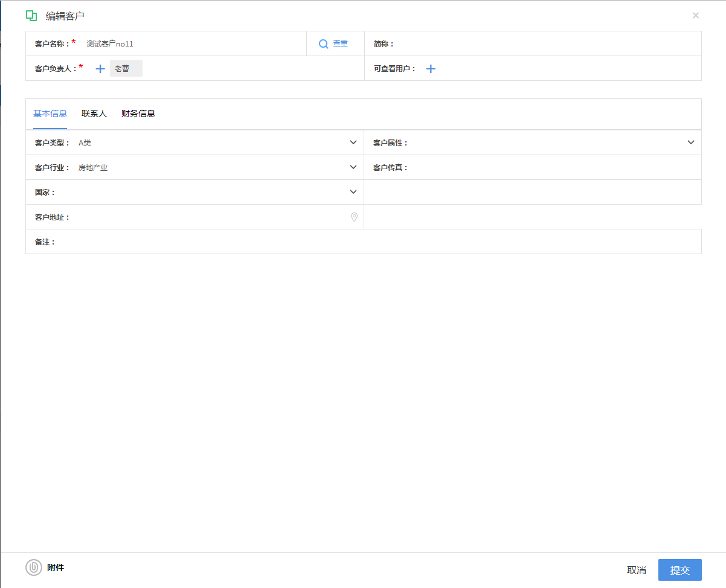Click the map pin icon in 客户地址

coord(354,217)
